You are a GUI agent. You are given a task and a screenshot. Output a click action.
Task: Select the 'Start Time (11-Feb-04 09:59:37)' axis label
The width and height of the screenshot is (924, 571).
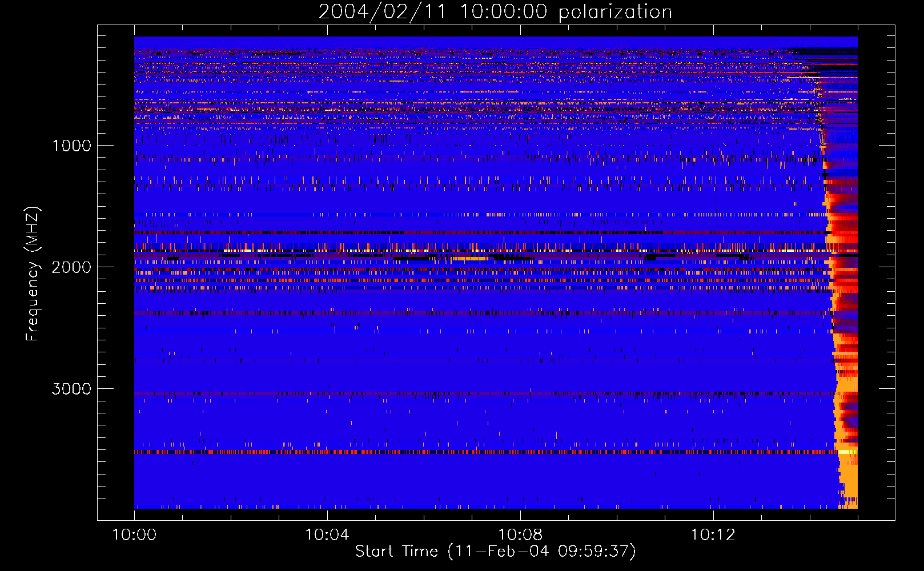coord(495,552)
